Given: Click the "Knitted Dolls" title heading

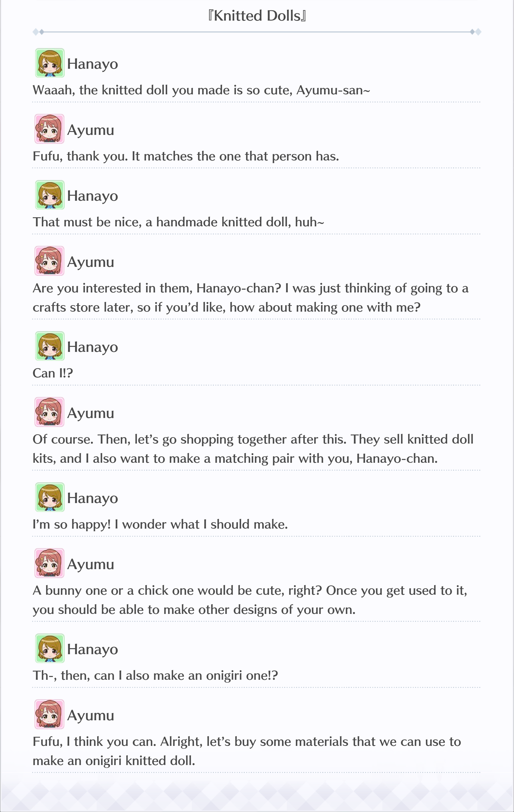Looking at the screenshot, I should coord(257,16).
